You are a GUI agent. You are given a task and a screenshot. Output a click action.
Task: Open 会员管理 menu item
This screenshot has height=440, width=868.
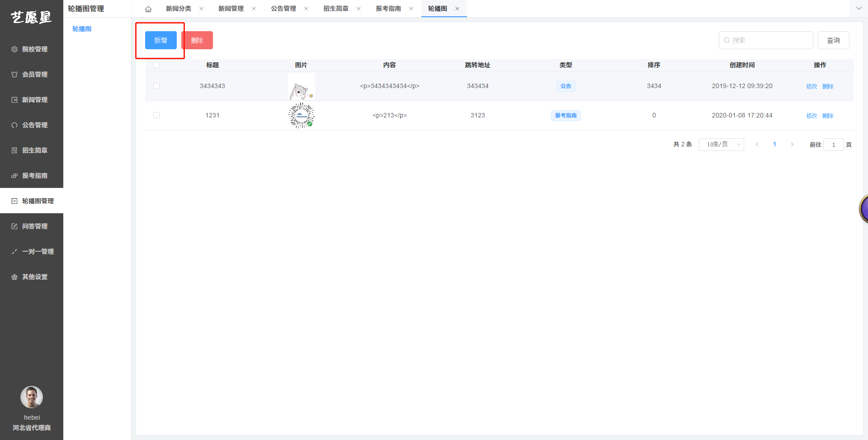(x=32, y=75)
